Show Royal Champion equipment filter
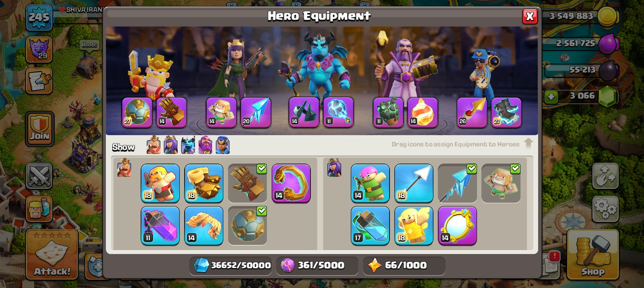Image resolution: width=644 pixels, height=288 pixels. point(223,145)
